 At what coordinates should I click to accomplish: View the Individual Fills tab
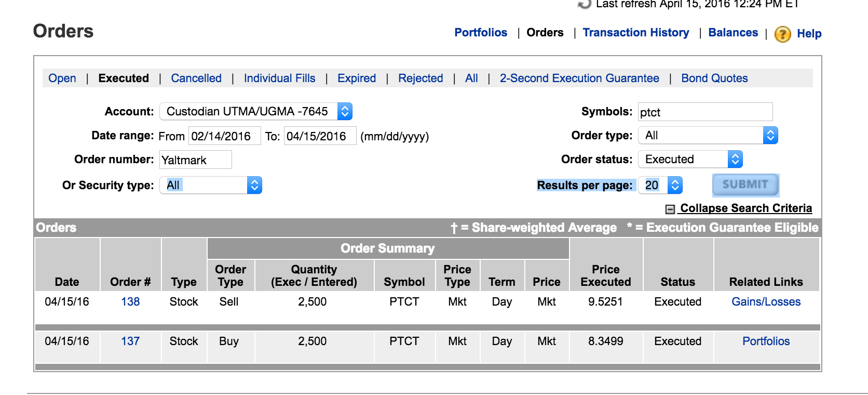click(x=279, y=78)
